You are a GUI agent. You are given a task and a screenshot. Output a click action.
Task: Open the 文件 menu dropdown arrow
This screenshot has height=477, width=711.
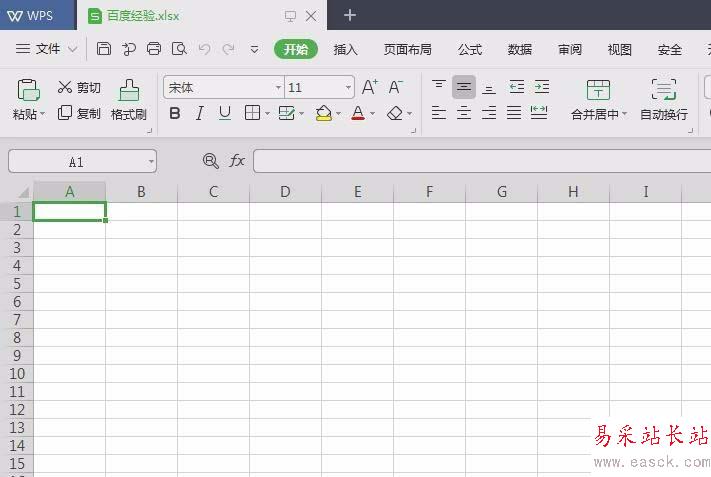click(73, 49)
